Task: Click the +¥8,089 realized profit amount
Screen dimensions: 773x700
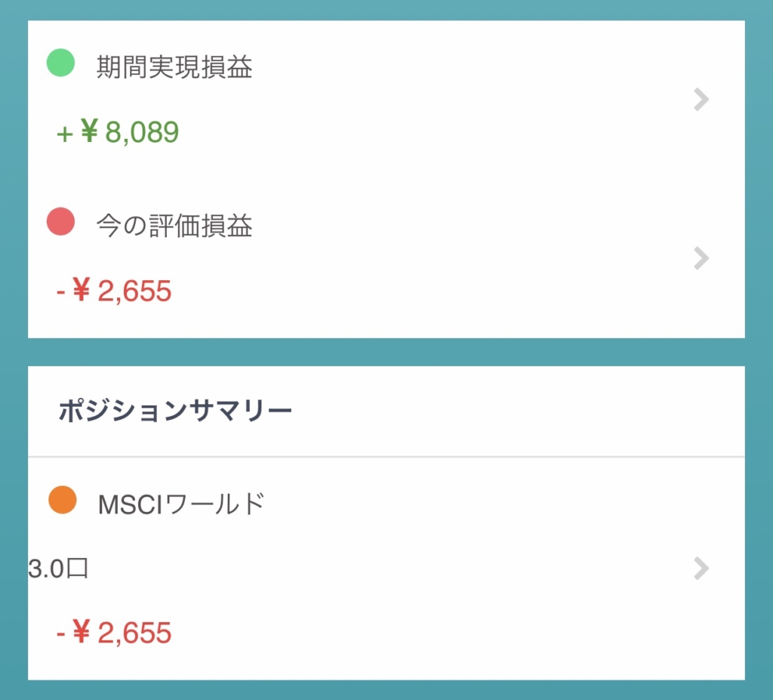Action: [117, 131]
